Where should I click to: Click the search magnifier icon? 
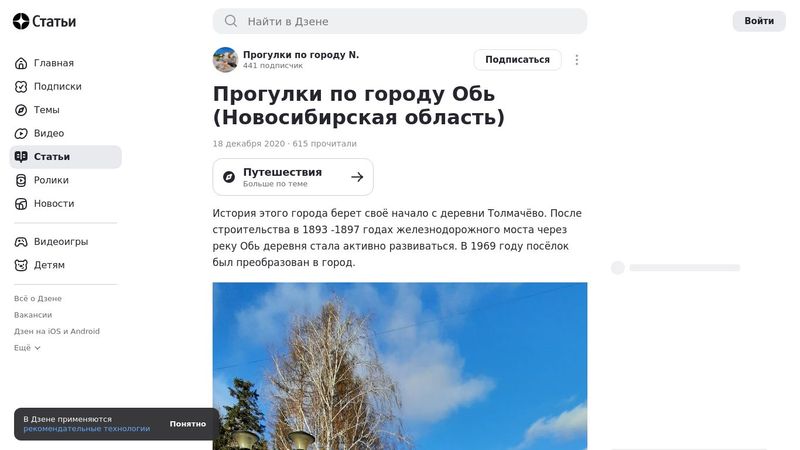click(x=231, y=21)
